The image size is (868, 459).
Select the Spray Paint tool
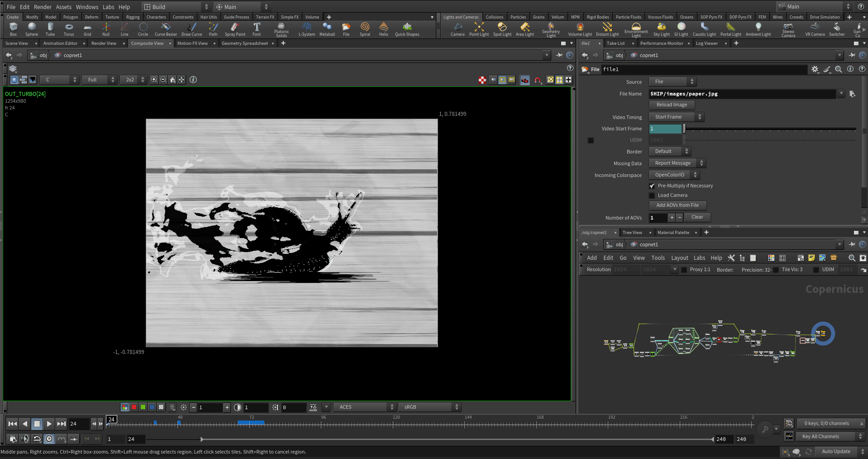tap(235, 29)
